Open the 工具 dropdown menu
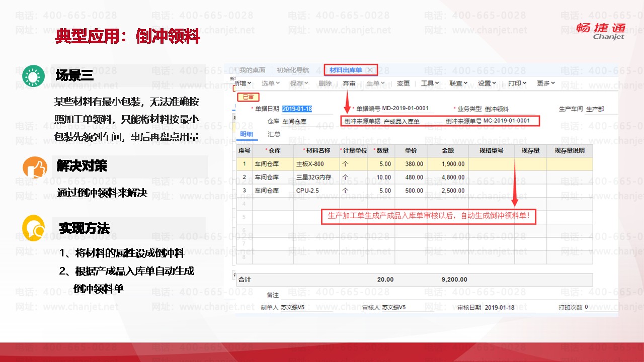 coord(430,83)
